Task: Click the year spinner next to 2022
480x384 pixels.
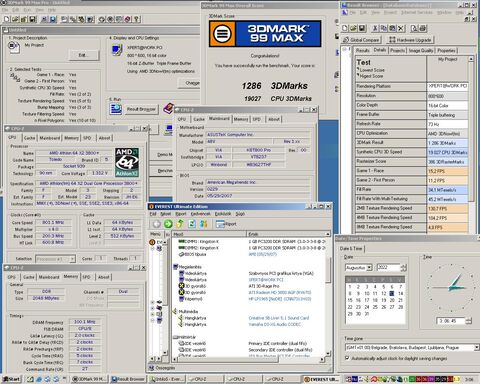Action: tap(404, 267)
